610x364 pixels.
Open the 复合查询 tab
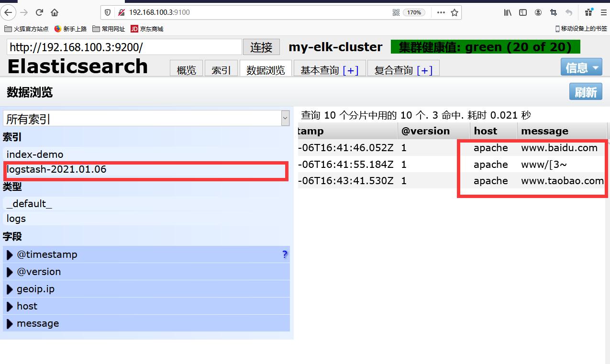(x=393, y=70)
